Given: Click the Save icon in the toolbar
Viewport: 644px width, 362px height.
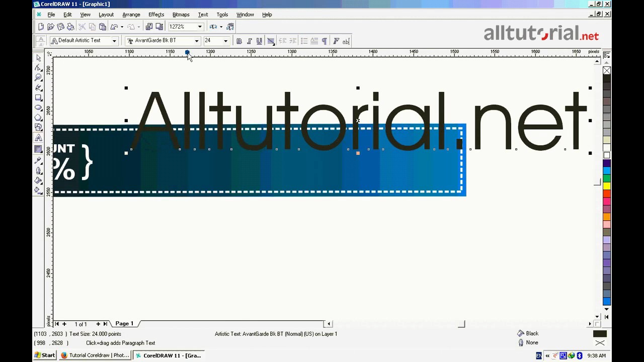Looking at the screenshot, I should [x=61, y=27].
